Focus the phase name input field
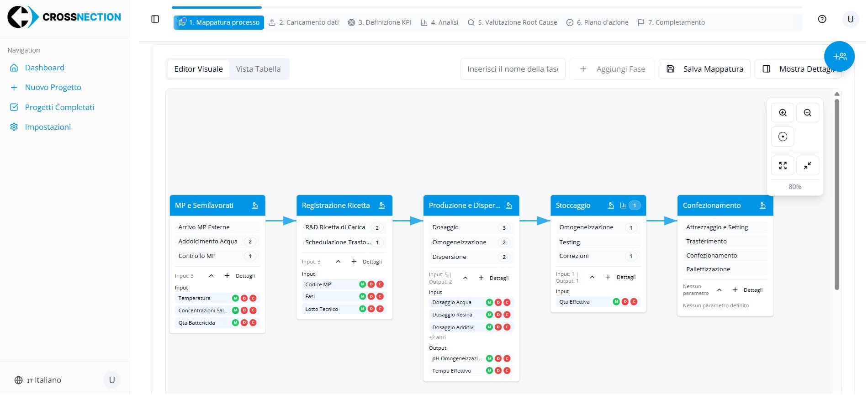The width and height of the screenshot is (868, 400). pos(513,69)
